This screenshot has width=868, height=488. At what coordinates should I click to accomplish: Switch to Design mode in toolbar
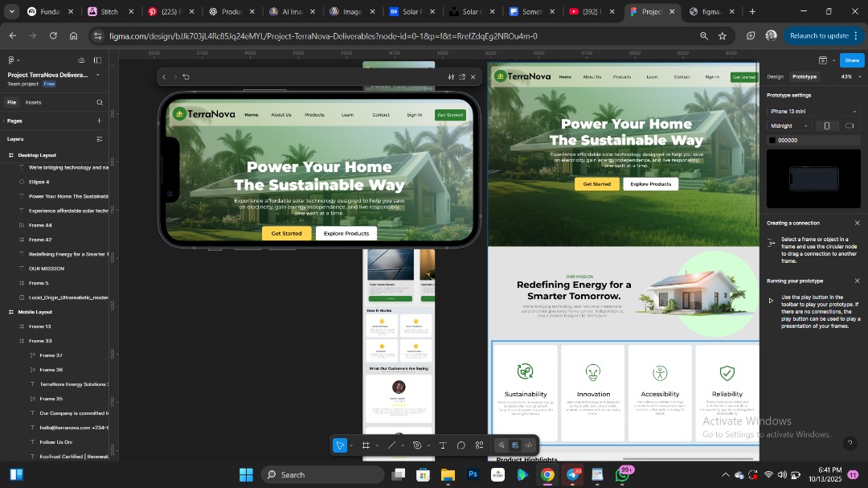(x=515, y=445)
